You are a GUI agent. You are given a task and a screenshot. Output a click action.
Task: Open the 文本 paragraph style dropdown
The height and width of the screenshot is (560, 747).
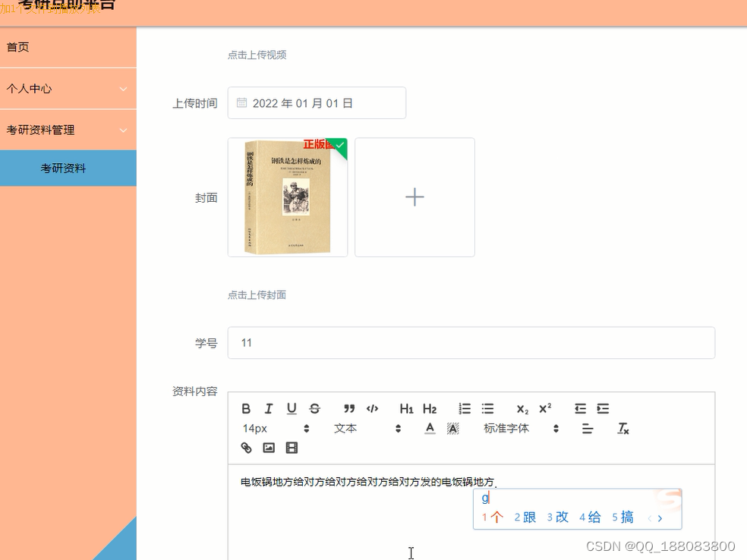click(345, 428)
